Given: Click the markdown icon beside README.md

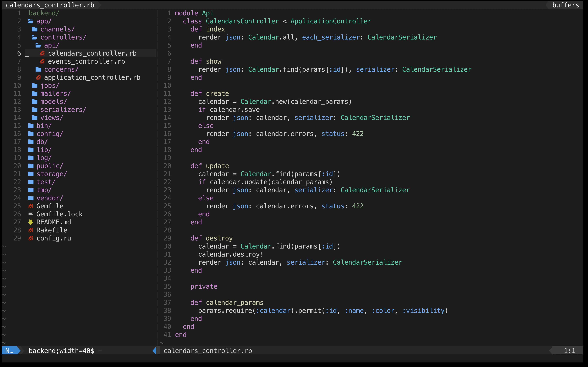Looking at the screenshot, I should [x=31, y=222].
